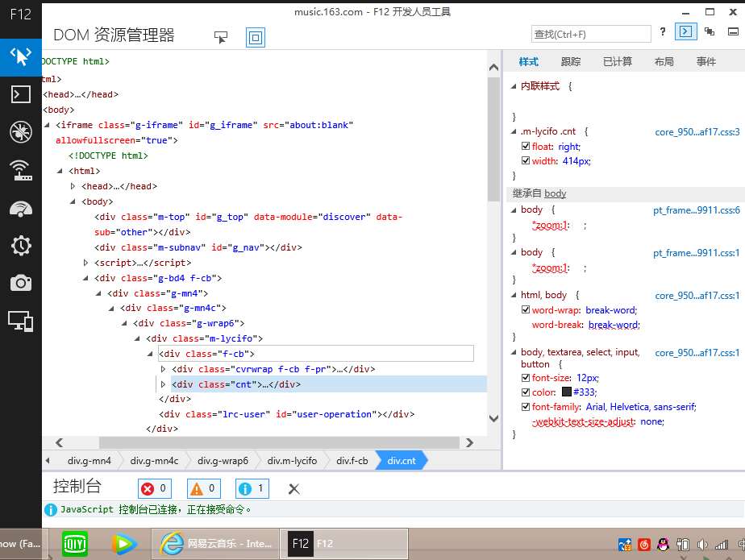Collapse the div class f-cb node
Screen dimensions: 745x560
[150, 354]
